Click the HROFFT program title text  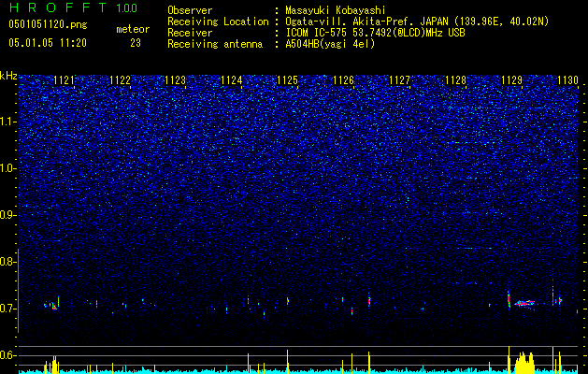coord(58,7)
